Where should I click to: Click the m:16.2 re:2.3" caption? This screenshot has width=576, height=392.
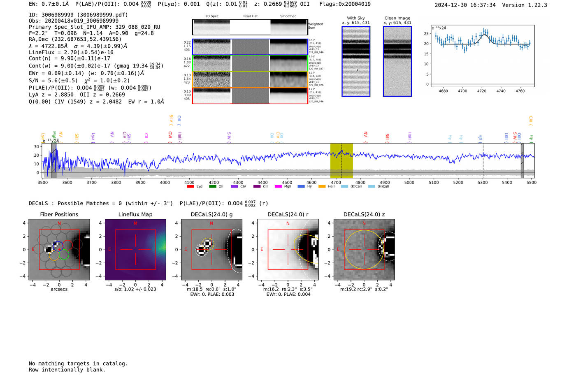(x=288, y=289)
